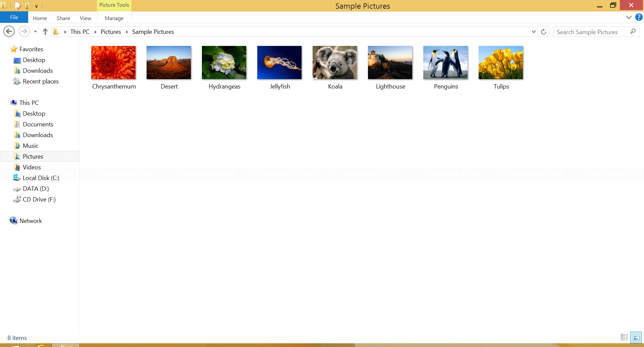This screenshot has width=644, height=347.
Task: Open Downloads under Favorites
Action: pyautogui.click(x=38, y=71)
